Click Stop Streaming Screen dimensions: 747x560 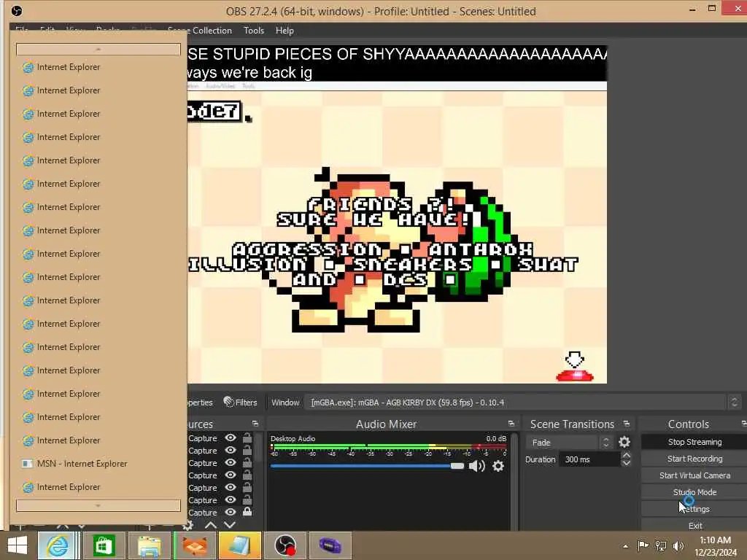tap(694, 442)
